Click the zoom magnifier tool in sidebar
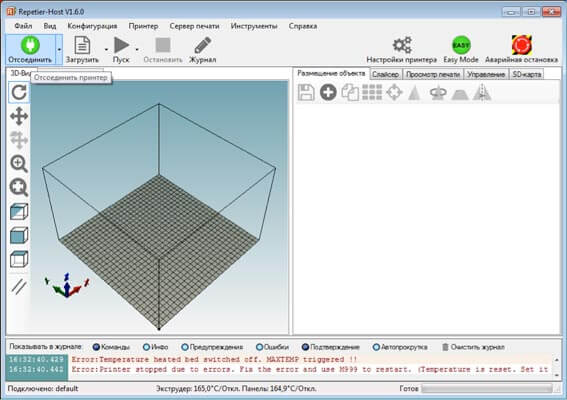This screenshot has width=567, height=400. click(19, 163)
